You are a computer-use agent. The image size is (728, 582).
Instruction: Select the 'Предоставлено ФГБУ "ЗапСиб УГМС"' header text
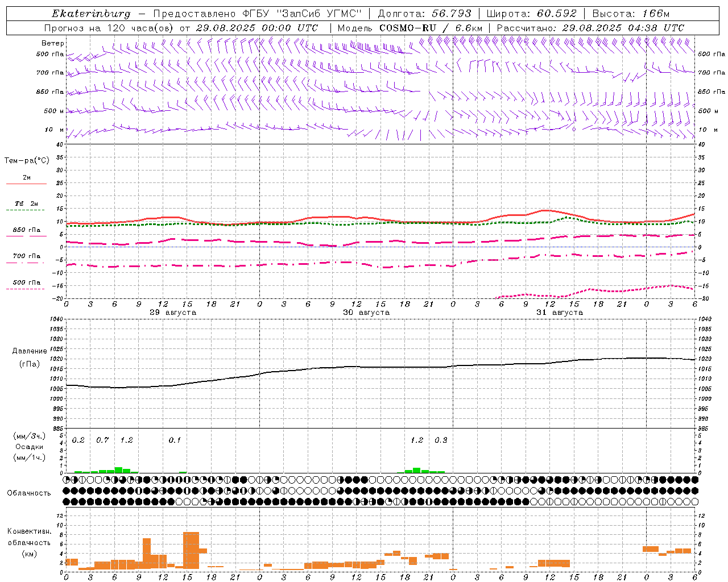(x=257, y=14)
